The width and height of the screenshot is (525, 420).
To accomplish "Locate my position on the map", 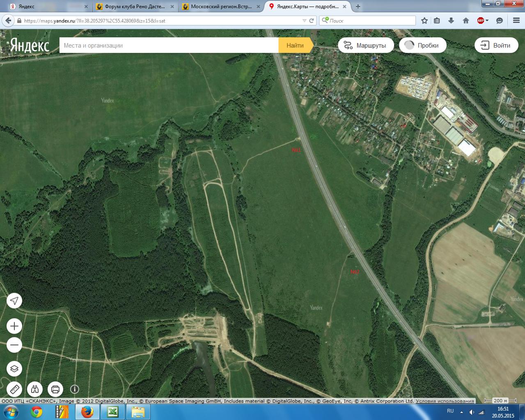I will pos(14,301).
